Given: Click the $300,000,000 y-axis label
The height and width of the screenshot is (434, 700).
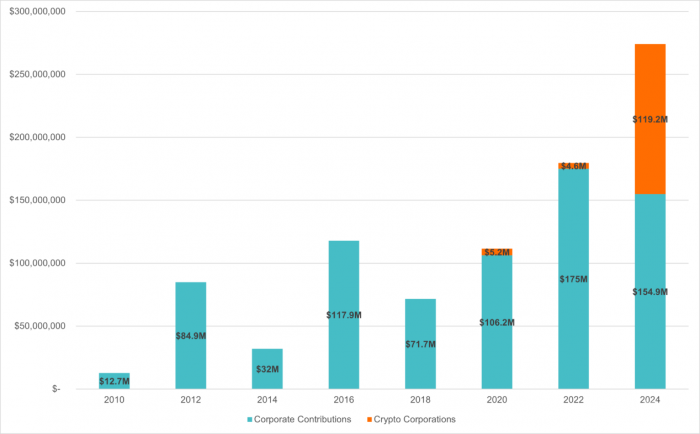Looking at the screenshot, I should click(x=36, y=11).
